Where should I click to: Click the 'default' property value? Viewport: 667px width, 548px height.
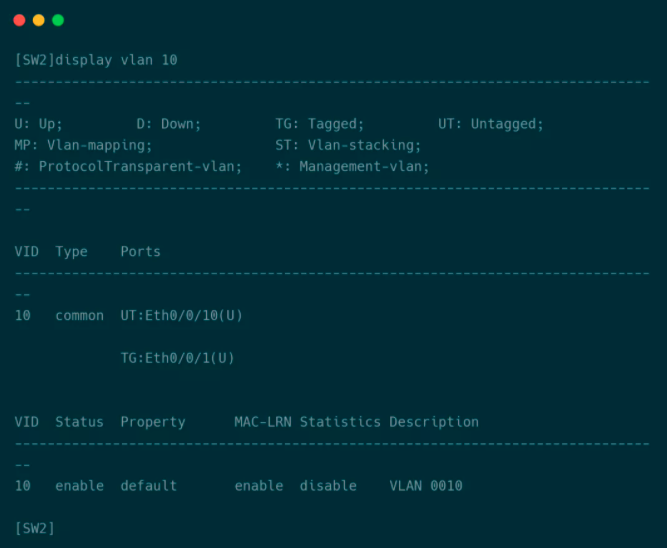[x=148, y=486]
